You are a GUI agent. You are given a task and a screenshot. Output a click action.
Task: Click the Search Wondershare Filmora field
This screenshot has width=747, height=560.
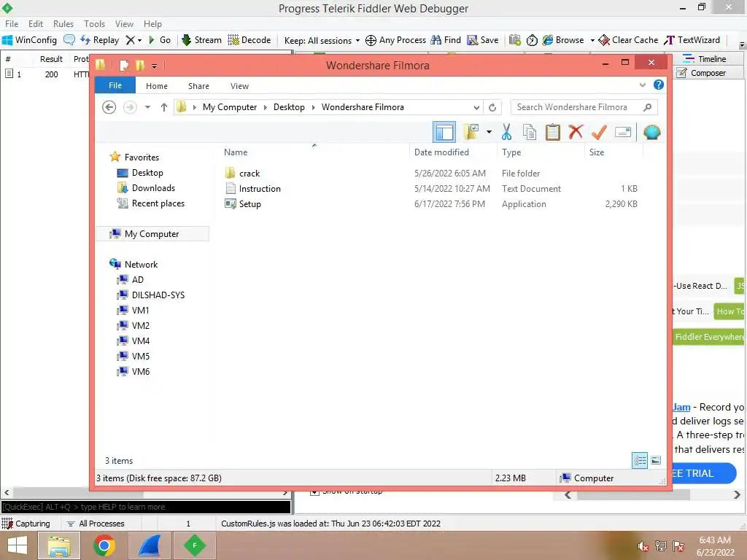[x=584, y=107]
